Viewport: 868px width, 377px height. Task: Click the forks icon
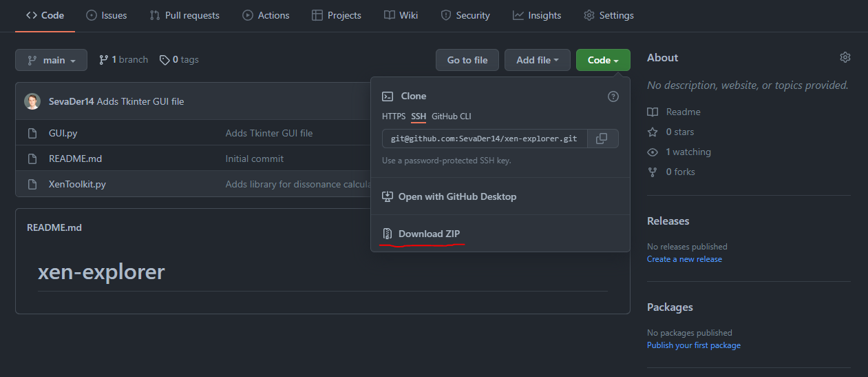[653, 172]
